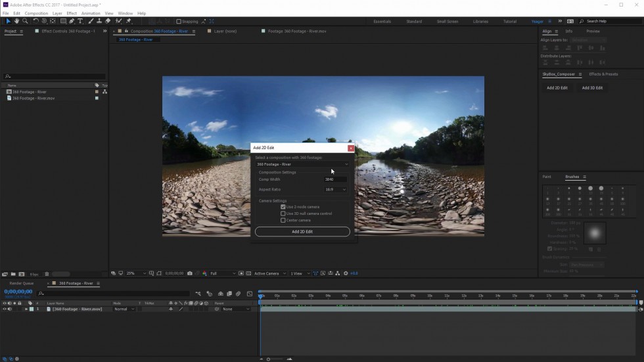
Task: Click the Comp Width input field
Action: (x=335, y=179)
